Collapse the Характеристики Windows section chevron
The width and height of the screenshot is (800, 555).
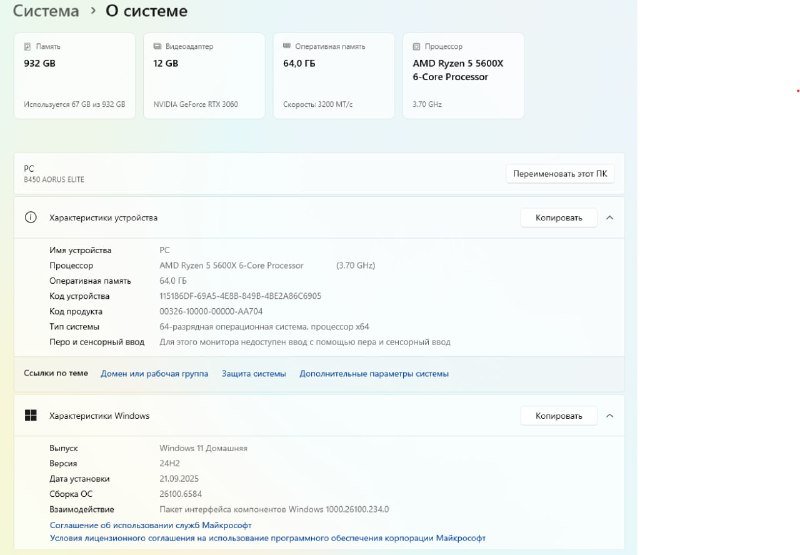click(610, 416)
